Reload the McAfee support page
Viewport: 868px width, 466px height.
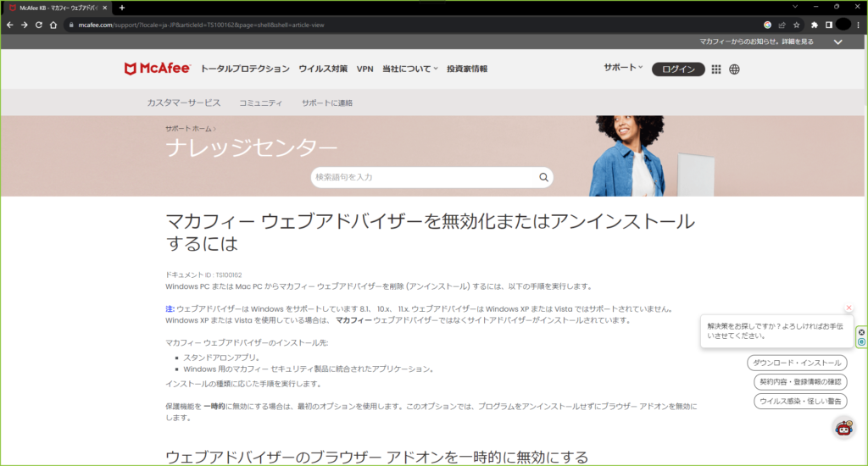(x=39, y=25)
